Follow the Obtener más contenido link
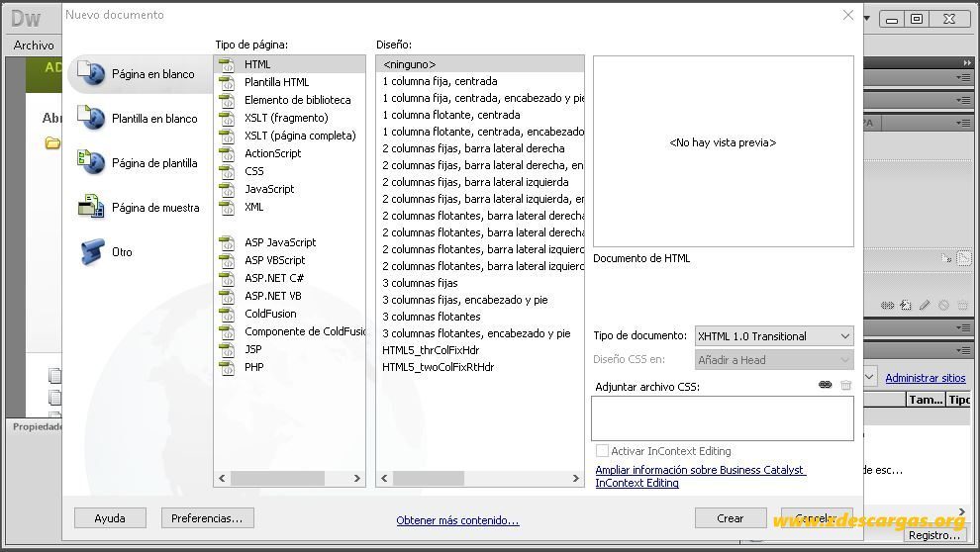 tap(457, 520)
